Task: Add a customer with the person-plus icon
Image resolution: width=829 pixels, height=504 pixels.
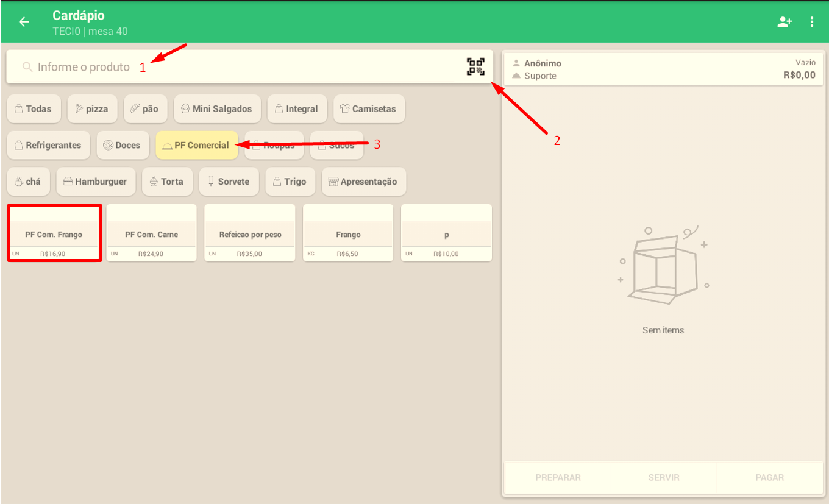Action: 784,22
